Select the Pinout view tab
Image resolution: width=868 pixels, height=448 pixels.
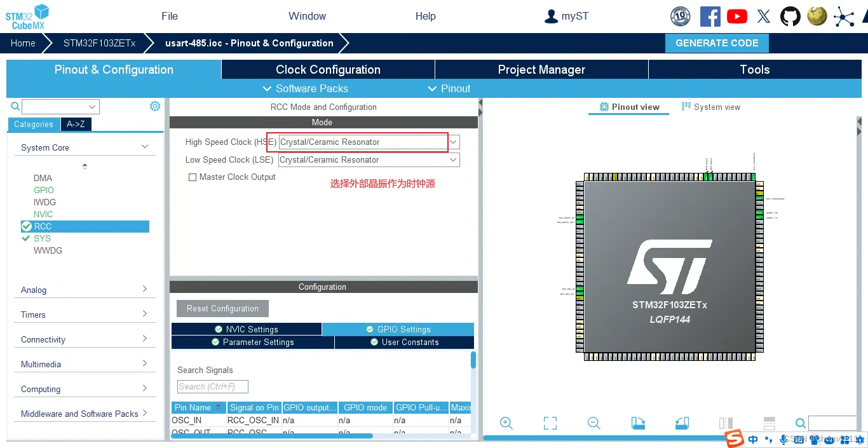pyautogui.click(x=629, y=107)
